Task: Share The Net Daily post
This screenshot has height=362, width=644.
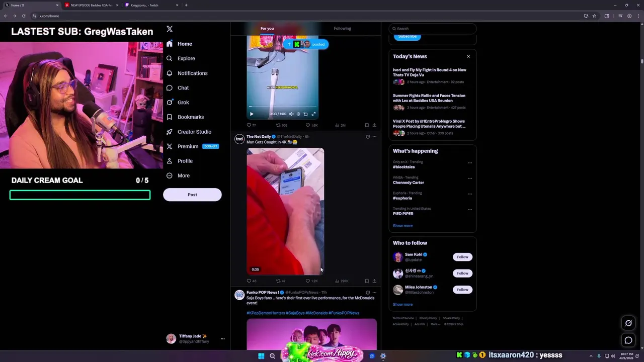Action: coord(374,281)
